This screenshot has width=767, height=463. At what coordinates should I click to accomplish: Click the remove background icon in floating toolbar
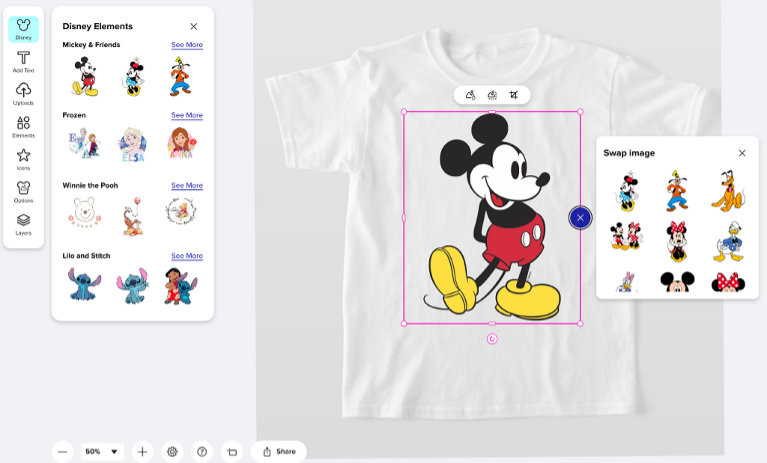click(493, 95)
